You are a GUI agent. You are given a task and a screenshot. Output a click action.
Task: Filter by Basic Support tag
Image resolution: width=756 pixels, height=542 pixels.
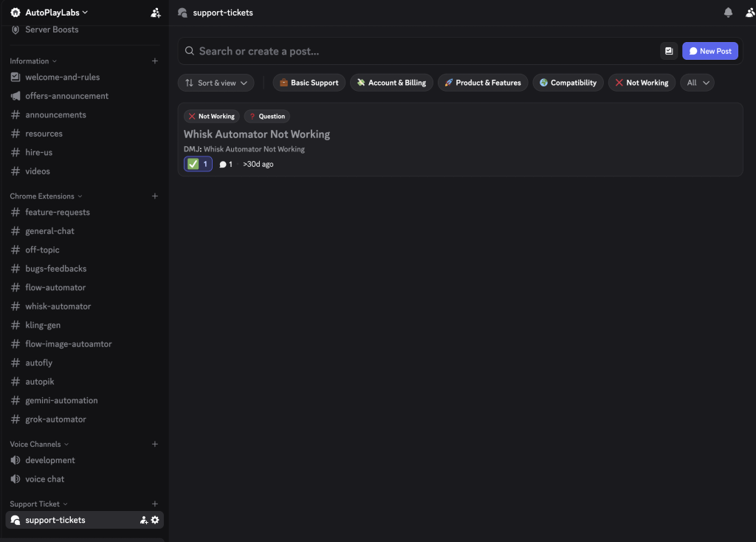point(309,83)
